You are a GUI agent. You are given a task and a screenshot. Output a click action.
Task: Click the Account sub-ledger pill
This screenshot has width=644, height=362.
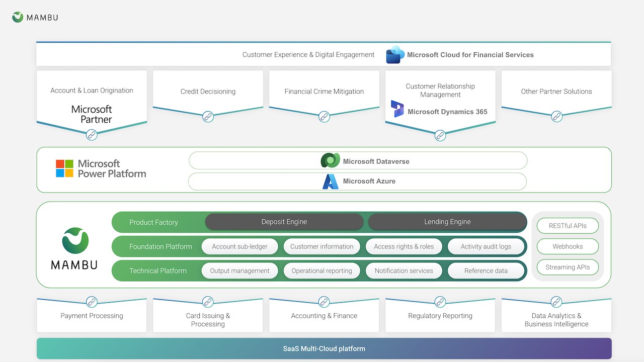click(x=239, y=246)
